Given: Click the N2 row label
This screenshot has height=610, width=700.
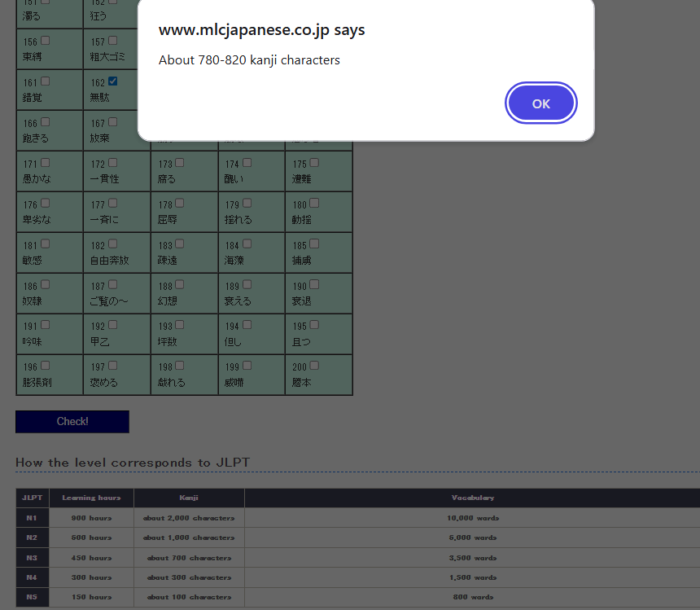Looking at the screenshot, I should click(32, 538).
